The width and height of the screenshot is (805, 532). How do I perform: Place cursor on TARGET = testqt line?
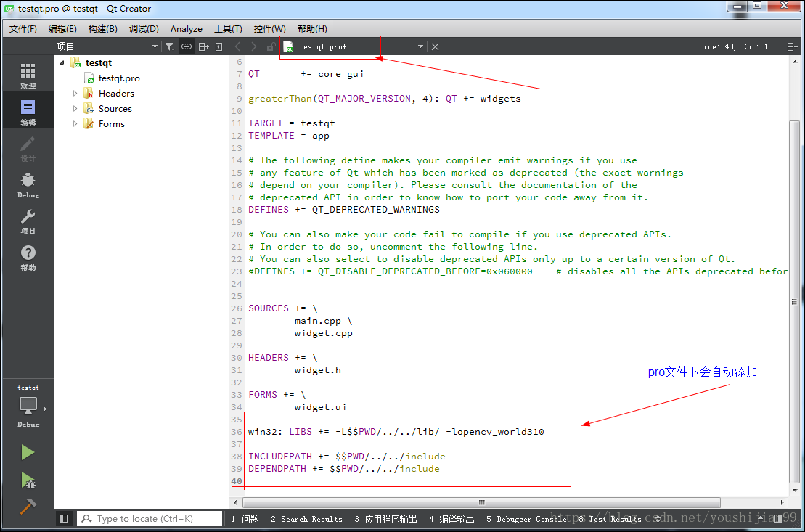(x=292, y=123)
